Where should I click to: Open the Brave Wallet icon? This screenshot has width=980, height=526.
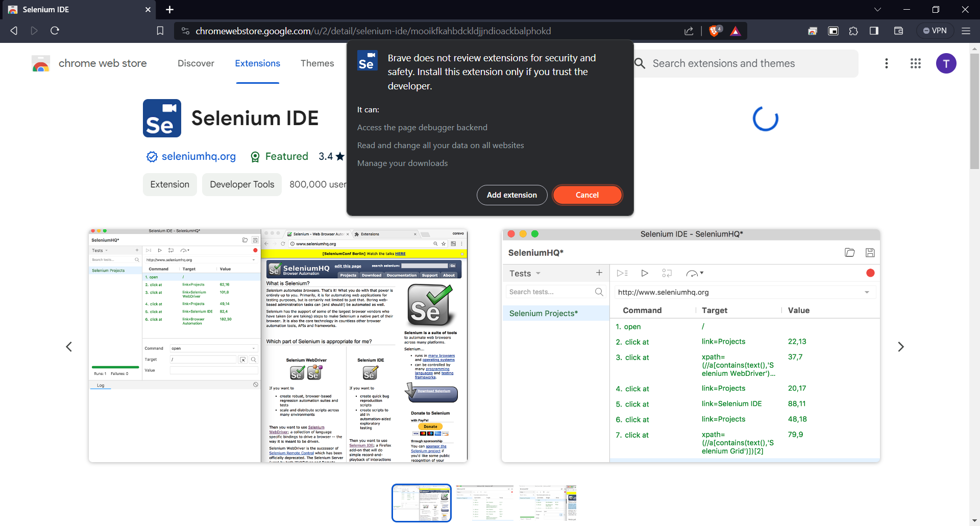898,31
